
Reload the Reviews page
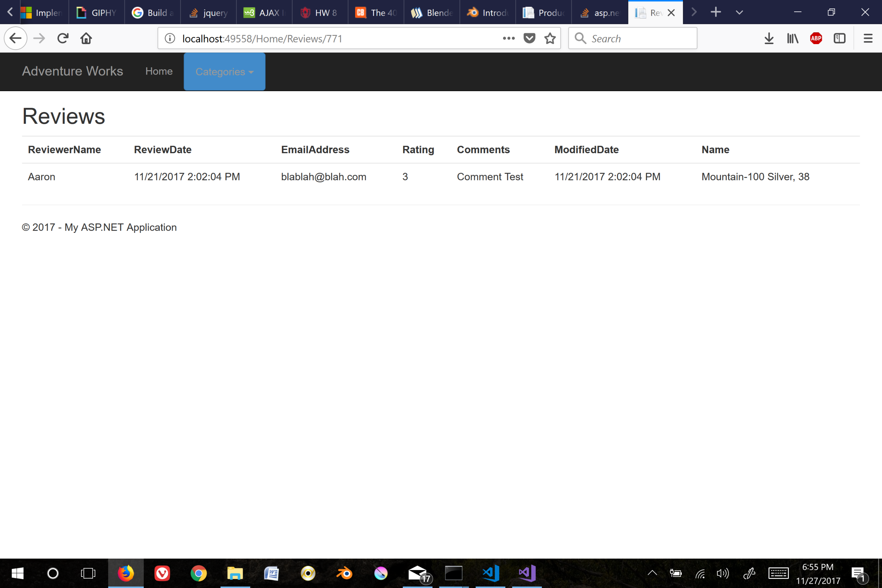point(63,38)
